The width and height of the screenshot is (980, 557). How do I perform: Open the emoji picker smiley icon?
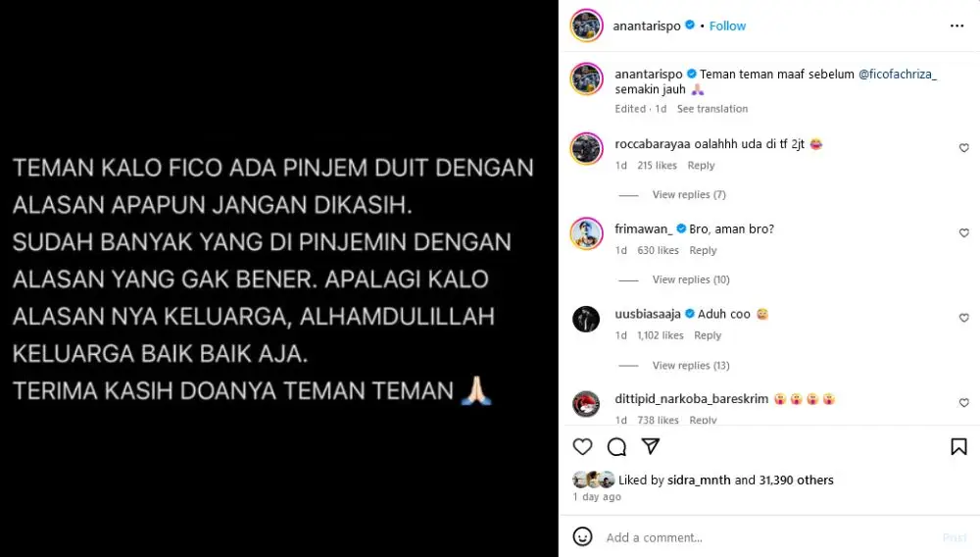coord(582,536)
